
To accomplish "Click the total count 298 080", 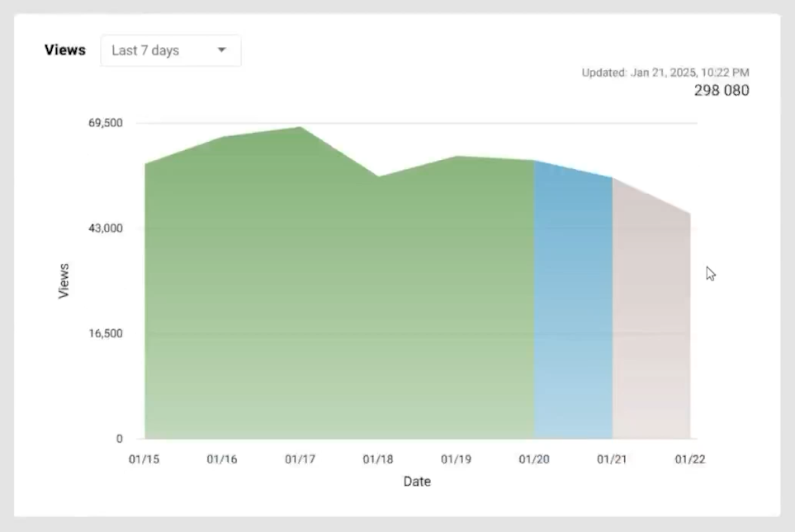I will pyautogui.click(x=721, y=91).
